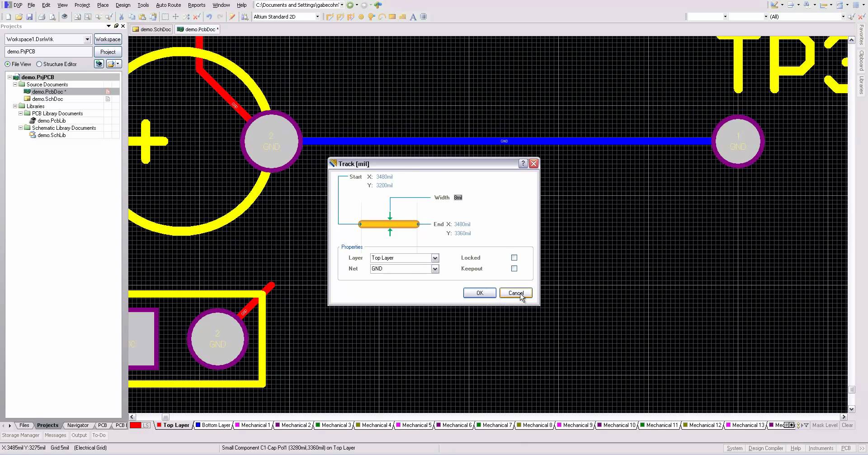
Task: Open the (All) filter dropdown
Action: tap(843, 17)
